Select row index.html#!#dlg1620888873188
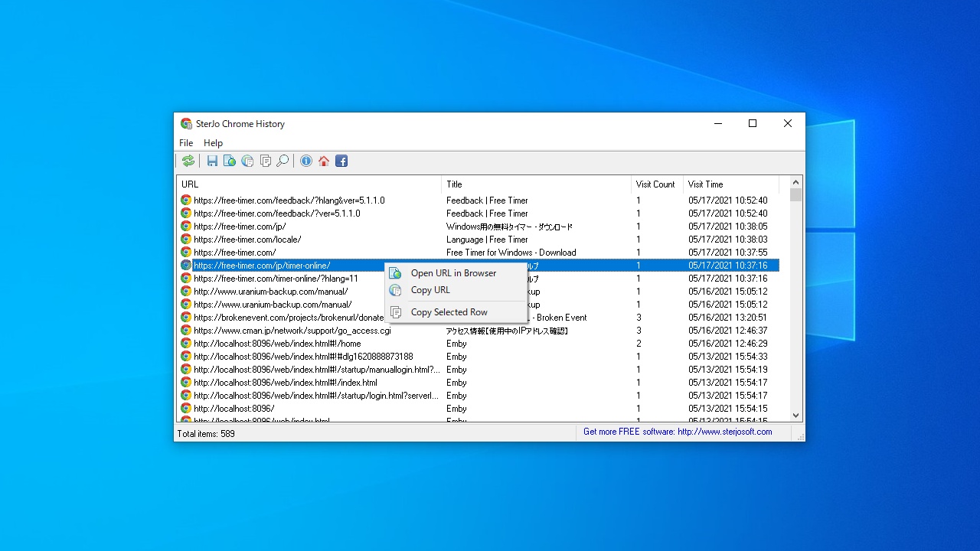 (479, 356)
